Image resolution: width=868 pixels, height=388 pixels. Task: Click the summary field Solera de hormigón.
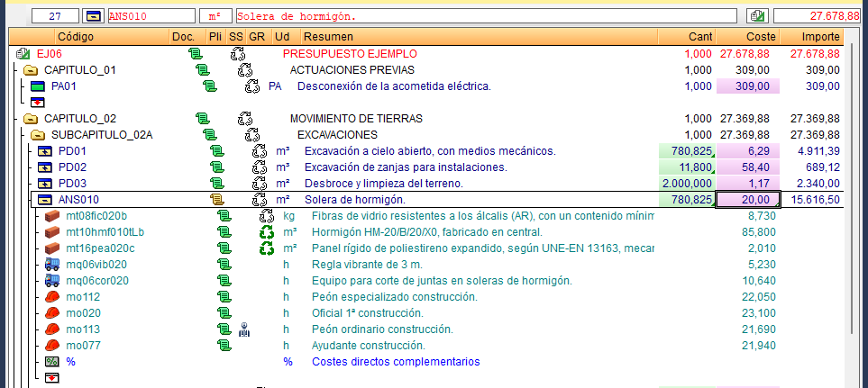[x=487, y=16]
